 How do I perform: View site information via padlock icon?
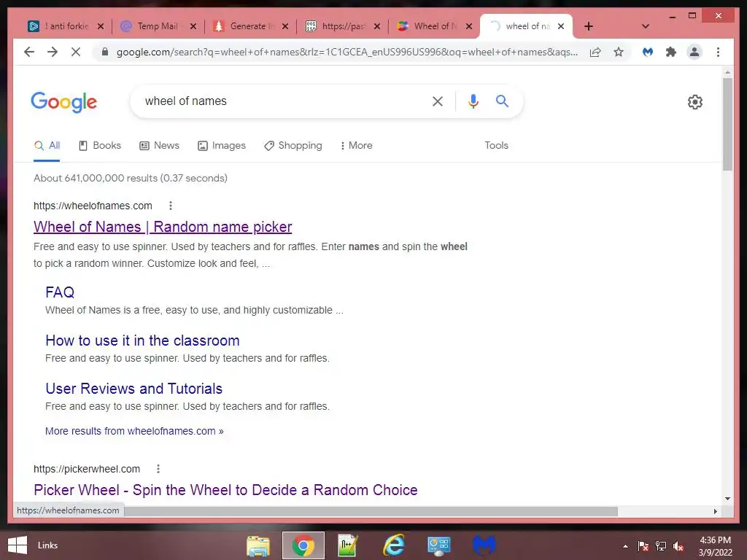click(105, 52)
